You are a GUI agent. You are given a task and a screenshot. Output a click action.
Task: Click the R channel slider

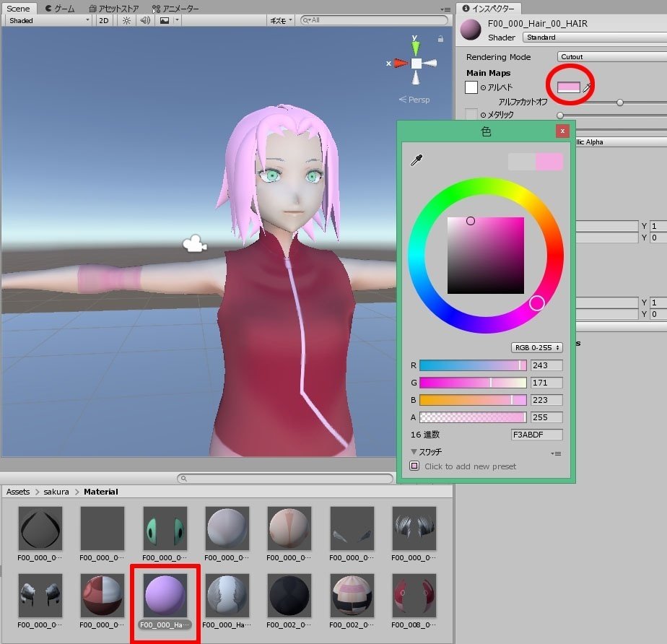pos(473,365)
